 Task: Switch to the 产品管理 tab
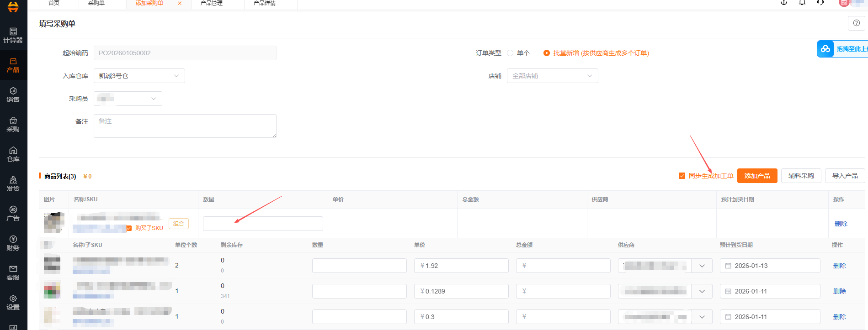(x=212, y=3)
